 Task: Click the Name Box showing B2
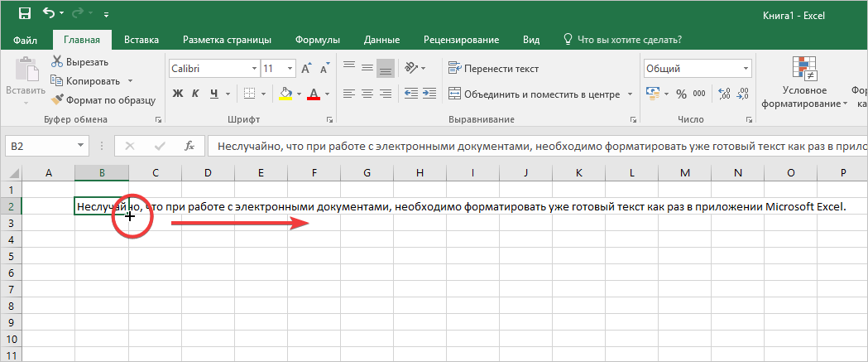point(40,147)
